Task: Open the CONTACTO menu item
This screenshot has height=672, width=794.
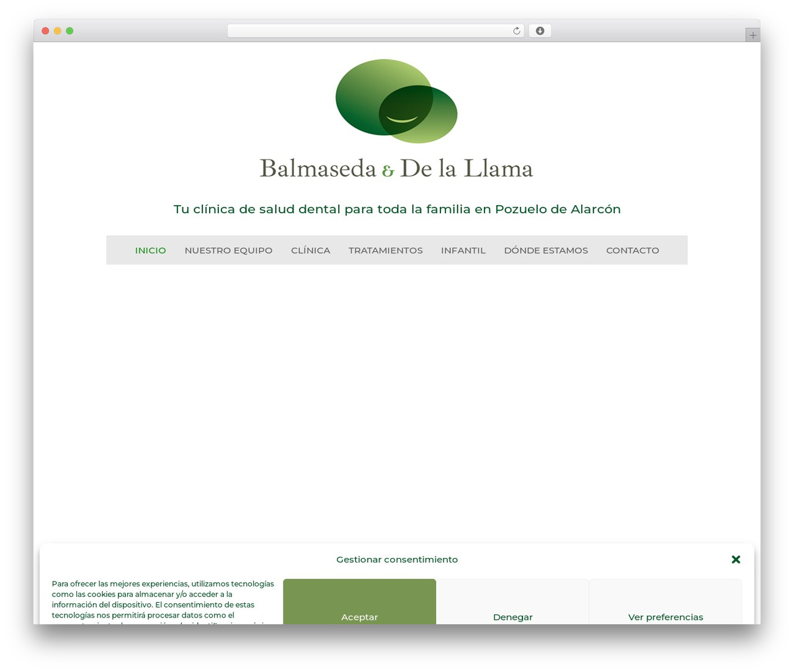Action: coord(632,250)
